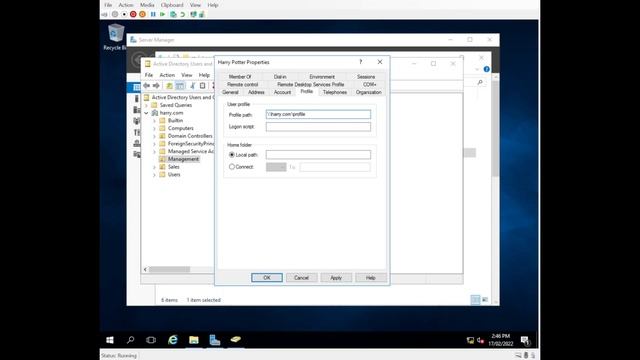Click the red Turn Off VM icon
640x360 pixels.
point(133,14)
